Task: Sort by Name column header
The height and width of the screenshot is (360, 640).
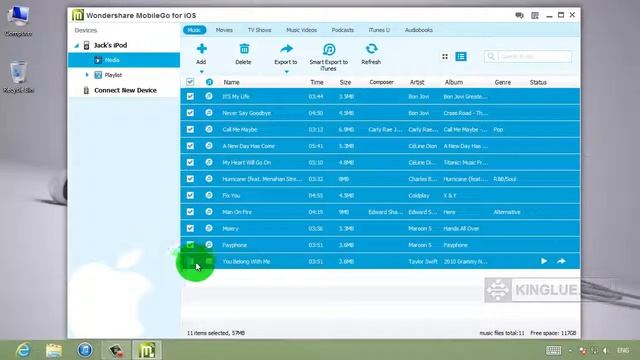Action: pyautogui.click(x=231, y=82)
